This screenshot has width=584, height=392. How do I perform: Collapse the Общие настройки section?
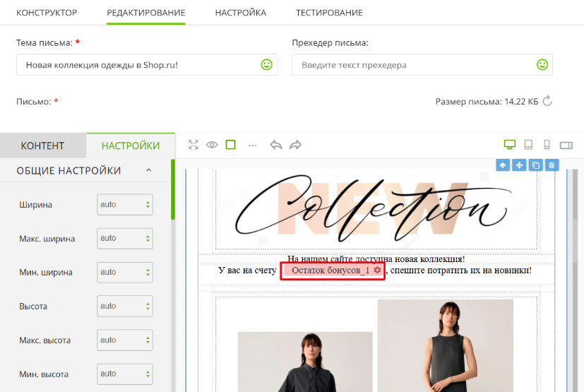[148, 171]
